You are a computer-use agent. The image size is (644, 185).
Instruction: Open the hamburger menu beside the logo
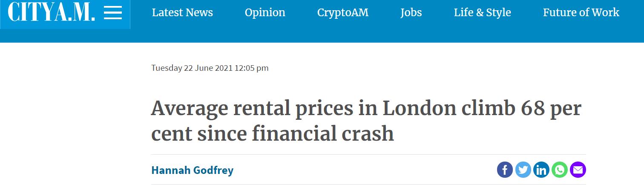[113, 13]
